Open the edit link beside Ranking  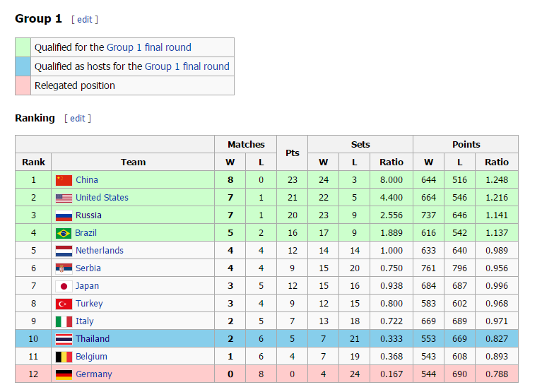tap(78, 119)
